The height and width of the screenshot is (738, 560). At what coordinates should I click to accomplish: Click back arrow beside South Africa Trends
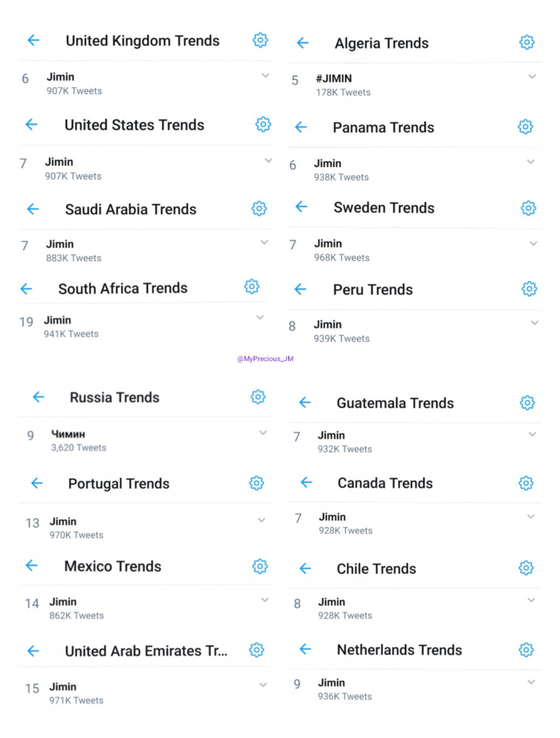[x=26, y=289]
